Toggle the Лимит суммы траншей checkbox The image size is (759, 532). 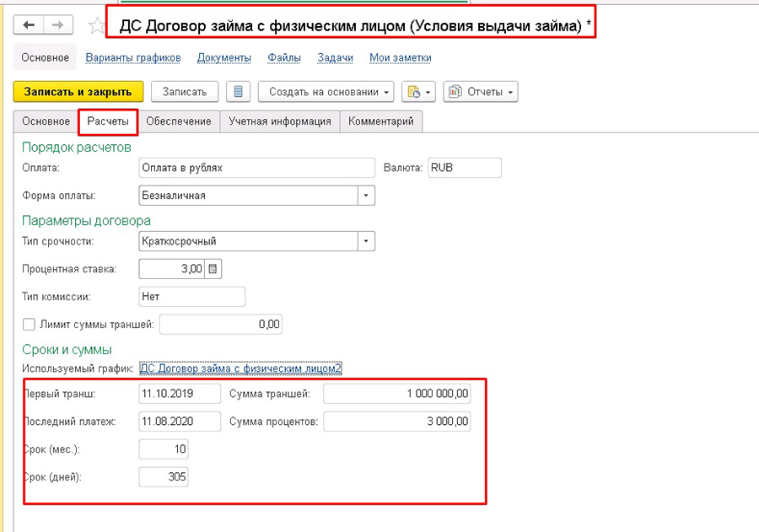point(30,324)
